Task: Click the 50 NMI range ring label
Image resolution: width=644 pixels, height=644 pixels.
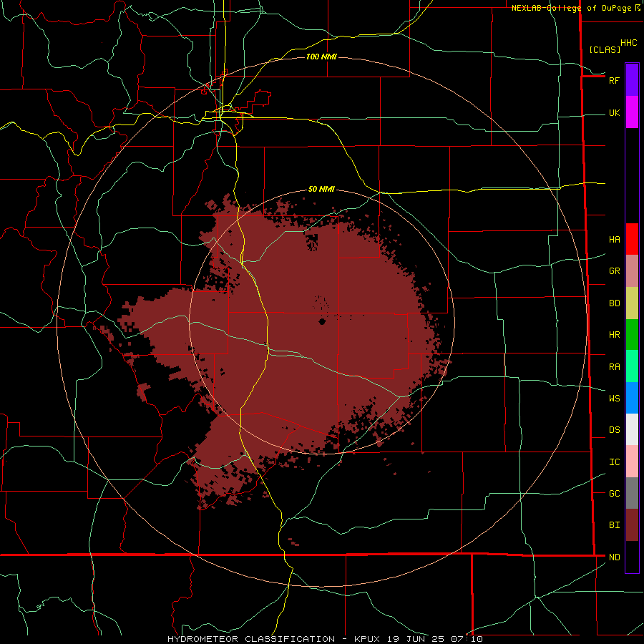Action: (321, 189)
